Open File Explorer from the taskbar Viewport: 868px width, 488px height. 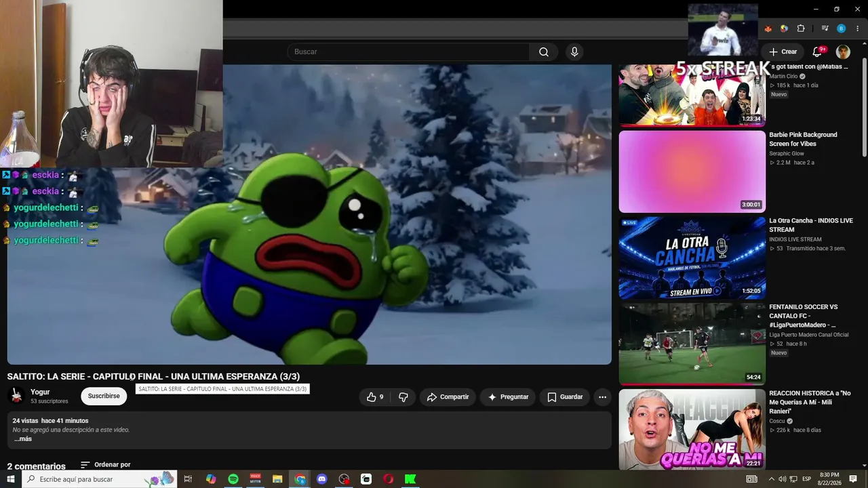[277, 479]
